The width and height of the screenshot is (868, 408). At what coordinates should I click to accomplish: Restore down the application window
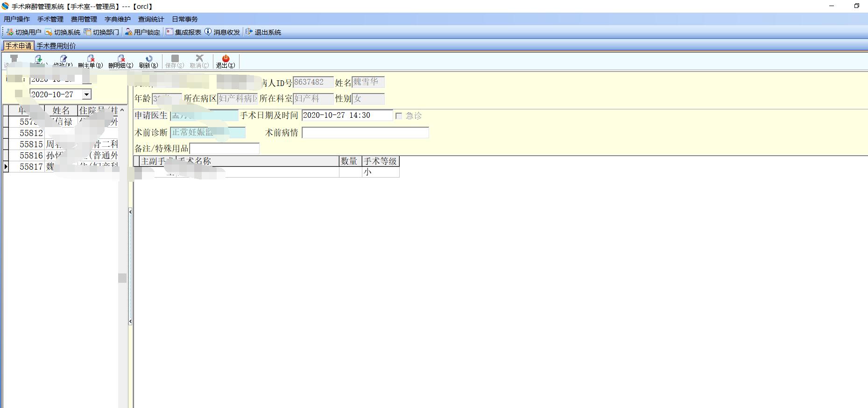pyautogui.click(x=857, y=6)
